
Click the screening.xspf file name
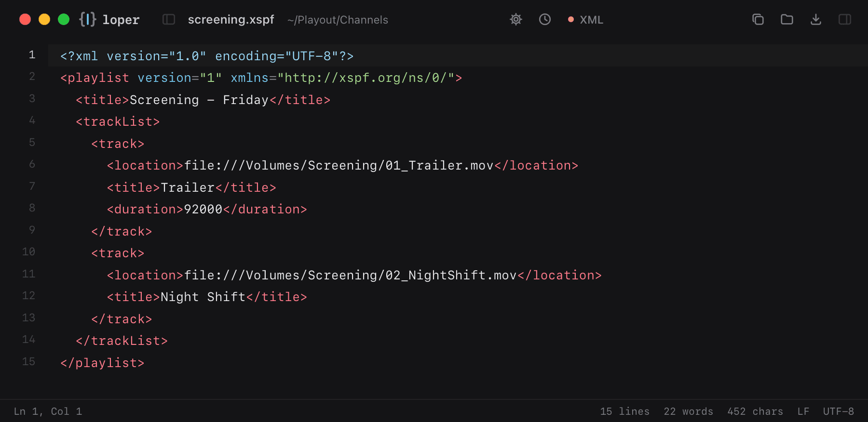231,20
